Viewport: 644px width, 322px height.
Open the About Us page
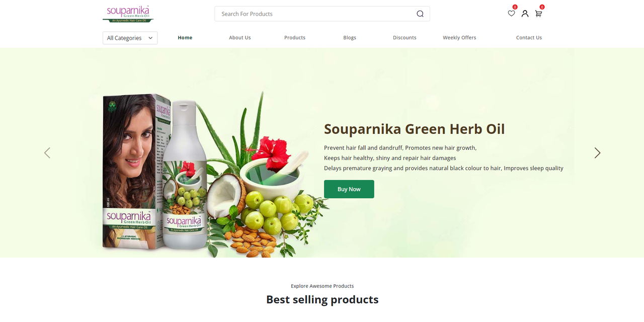coord(240,38)
